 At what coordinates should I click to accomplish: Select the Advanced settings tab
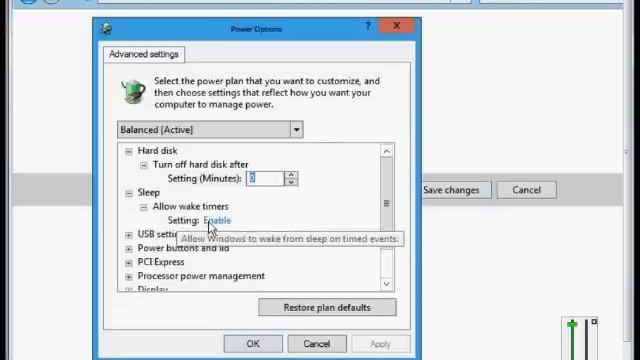[144, 54]
